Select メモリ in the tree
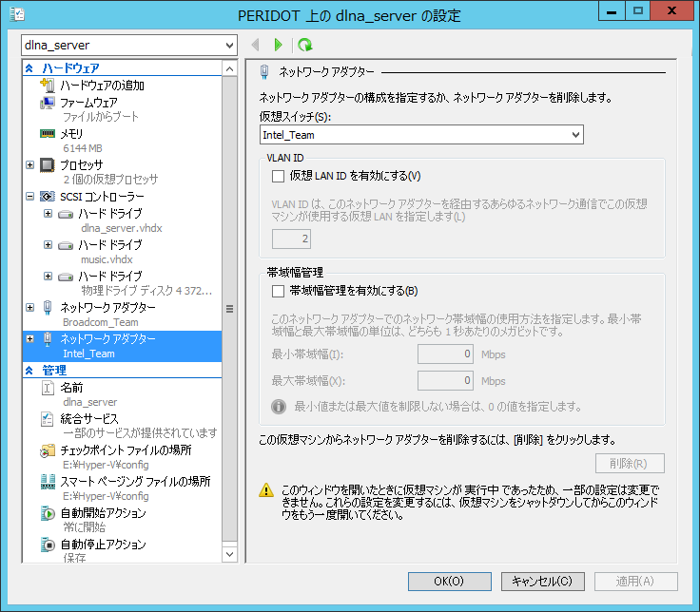 click(71, 134)
